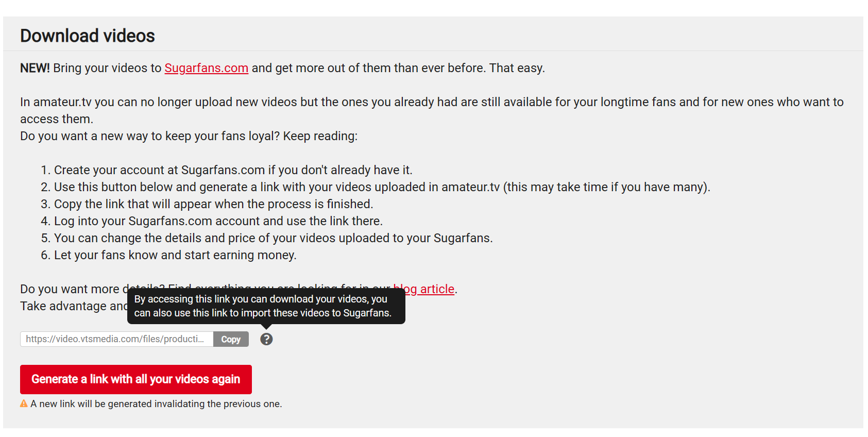Image resolution: width=868 pixels, height=437 pixels.
Task: Select step 1 about creating Sugarfans account
Action: coord(227,170)
